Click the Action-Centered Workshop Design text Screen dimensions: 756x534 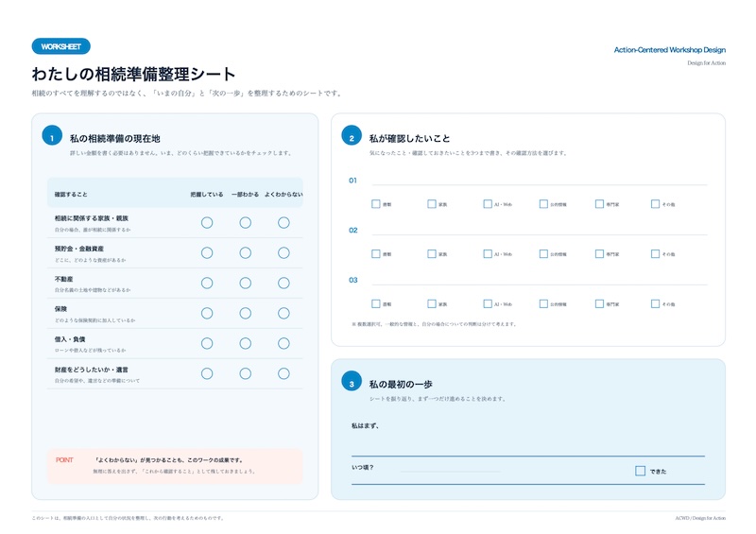pyautogui.click(x=670, y=50)
